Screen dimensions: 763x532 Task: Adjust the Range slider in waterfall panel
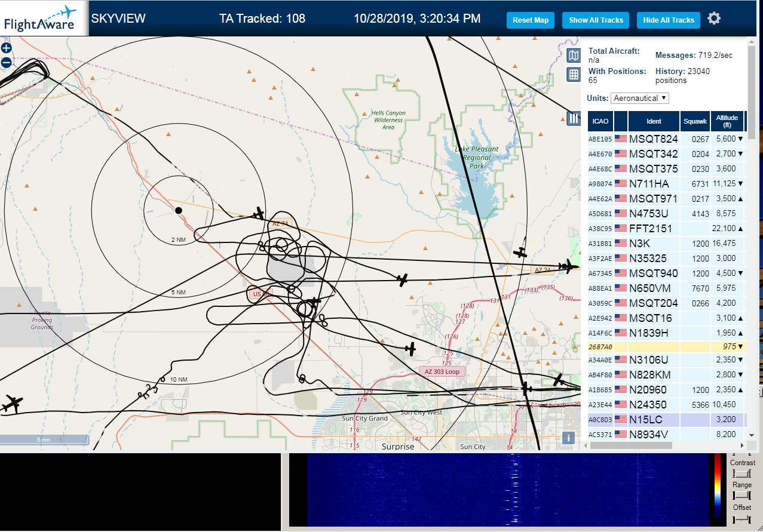pyautogui.click(x=742, y=496)
